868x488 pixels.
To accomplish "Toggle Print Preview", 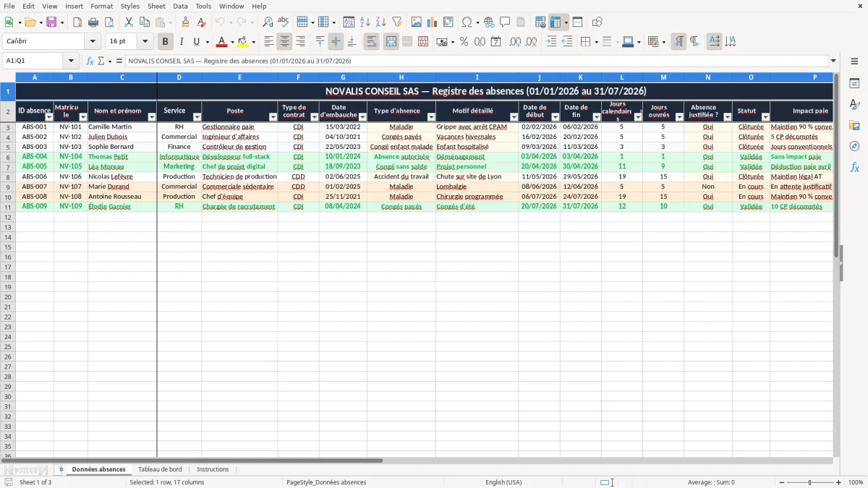I will click(x=109, y=22).
